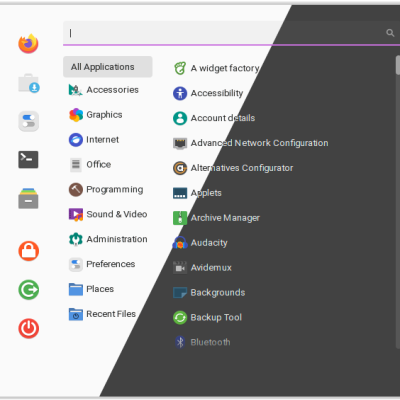Select the Accessories category label
The width and height of the screenshot is (400, 400).
tap(112, 90)
